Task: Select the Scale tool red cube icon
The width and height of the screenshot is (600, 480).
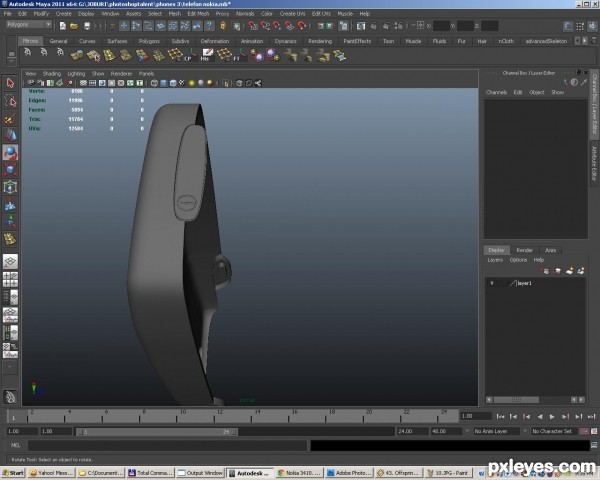Action: click(x=10, y=170)
